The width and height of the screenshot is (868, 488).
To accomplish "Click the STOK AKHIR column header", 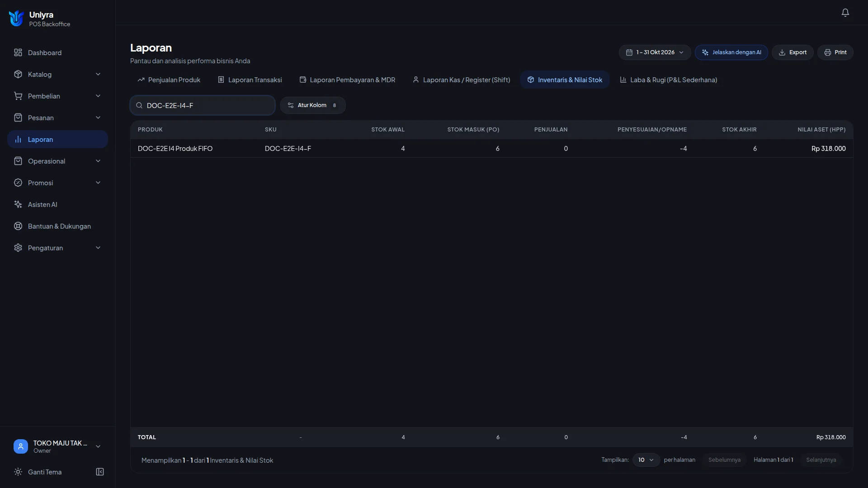I will [739, 130].
